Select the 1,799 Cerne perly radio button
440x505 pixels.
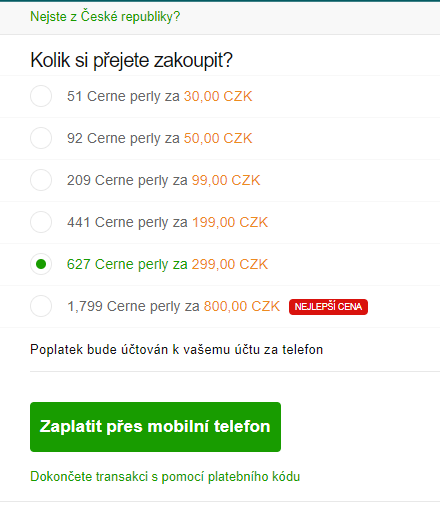(x=41, y=306)
